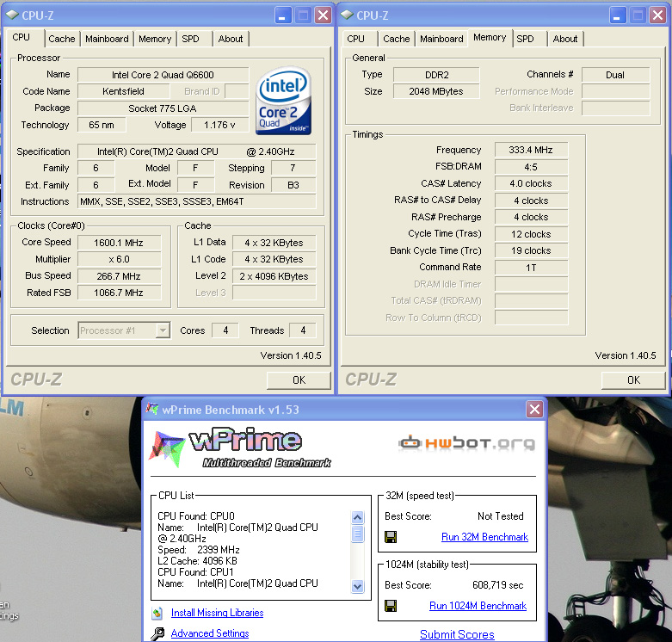Open Mainboard tab in left CPU-Z window

[x=107, y=39]
